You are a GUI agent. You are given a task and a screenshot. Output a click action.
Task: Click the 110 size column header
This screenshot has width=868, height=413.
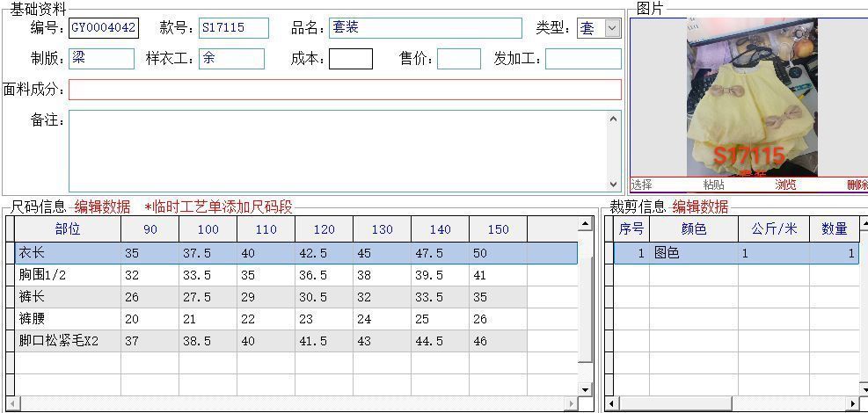[x=266, y=228]
